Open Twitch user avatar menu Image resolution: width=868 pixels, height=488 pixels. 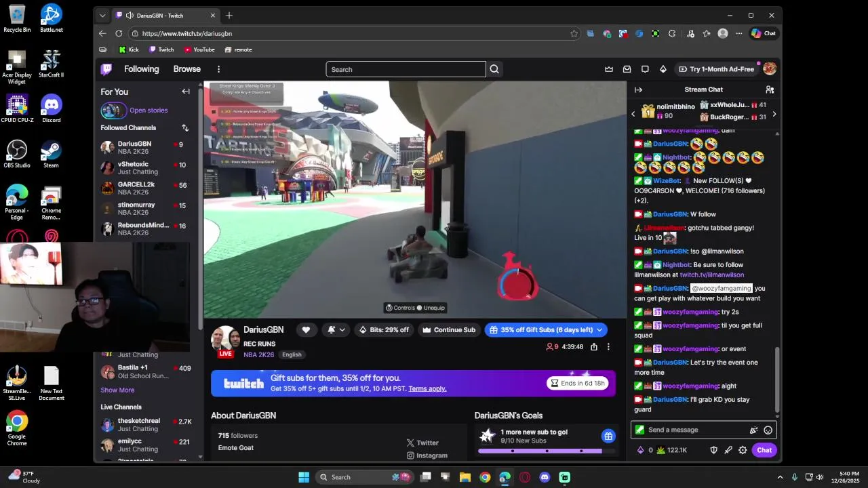tap(770, 69)
